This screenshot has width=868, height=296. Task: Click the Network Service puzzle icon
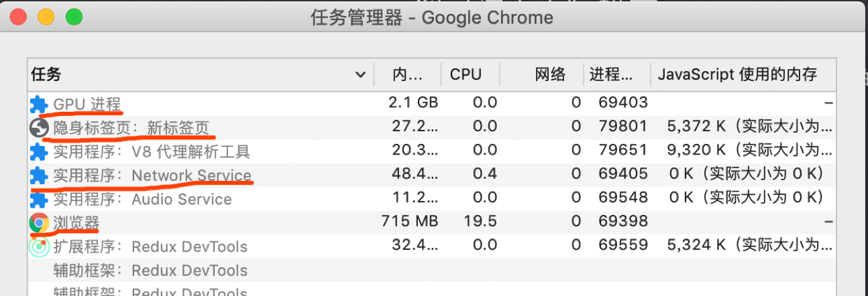[x=39, y=175]
